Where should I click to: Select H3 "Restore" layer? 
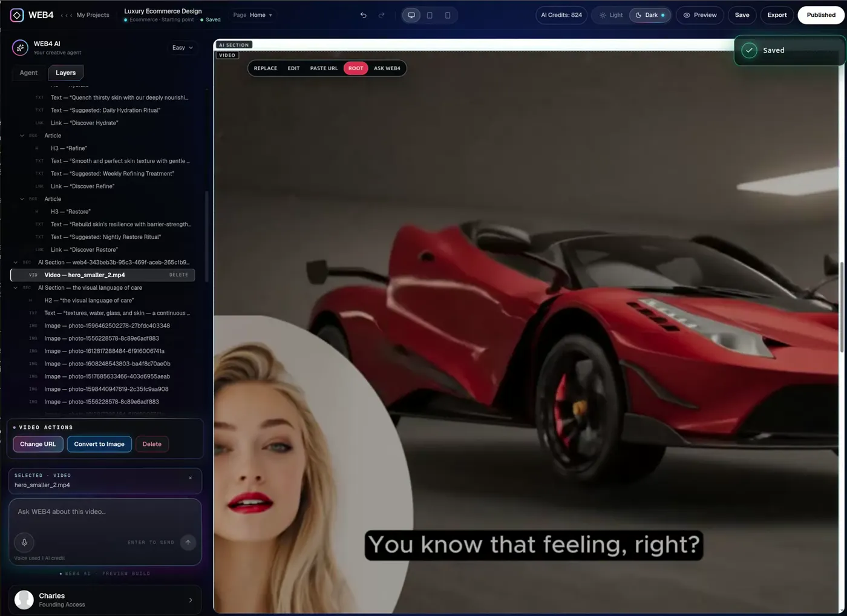pos(103,212)
